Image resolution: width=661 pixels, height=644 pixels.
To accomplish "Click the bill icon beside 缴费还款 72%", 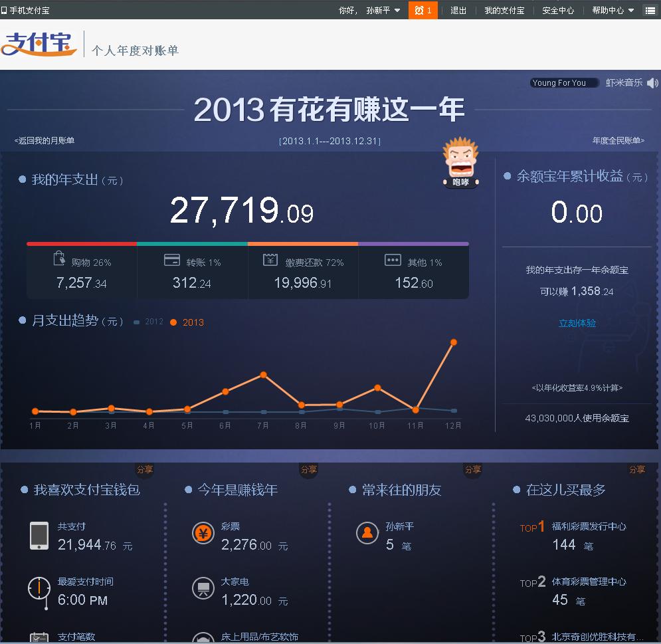I will [x=270, y=260].
